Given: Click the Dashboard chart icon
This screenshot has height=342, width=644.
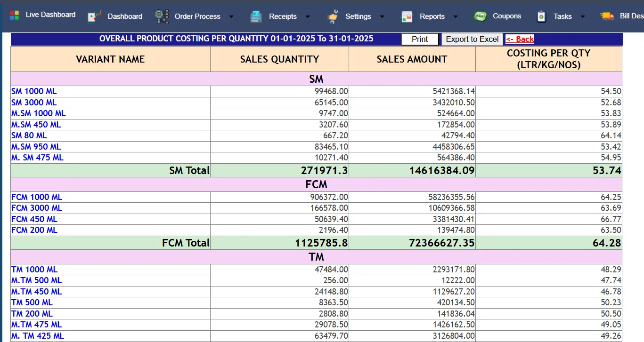Looking at the screenshot, I should pos(95,16).
